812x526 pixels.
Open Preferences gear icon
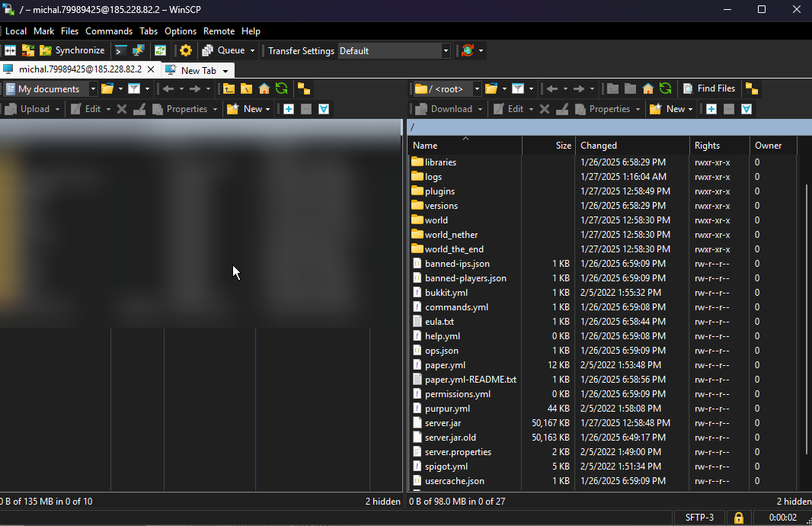coord(186,50)
